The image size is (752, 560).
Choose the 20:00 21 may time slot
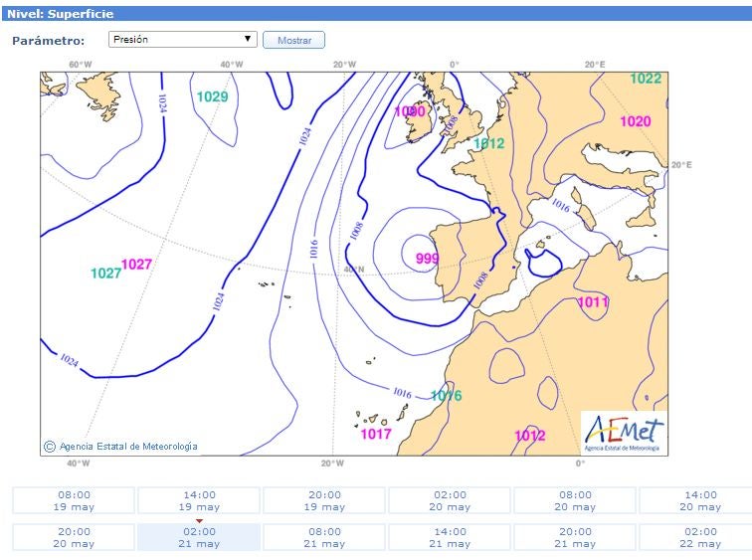pyautogui.click(x=575, y=537)
